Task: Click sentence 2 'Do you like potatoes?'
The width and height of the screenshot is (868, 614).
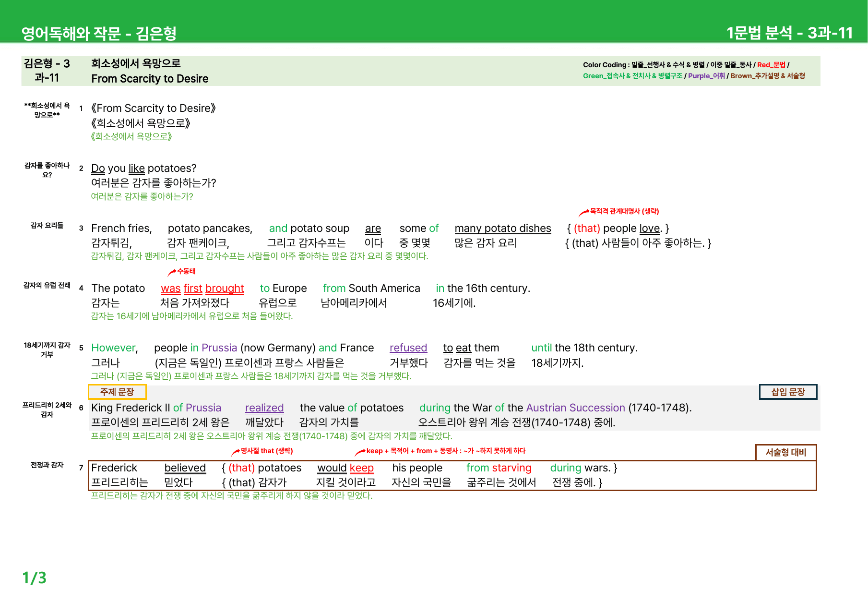Action: point(144,168)
